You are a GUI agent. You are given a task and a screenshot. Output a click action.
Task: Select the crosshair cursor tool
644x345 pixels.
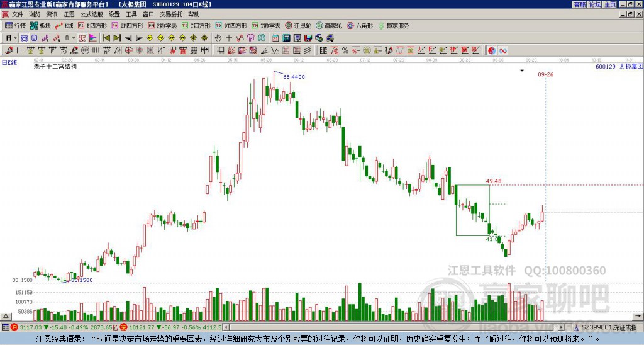point(229,38)
